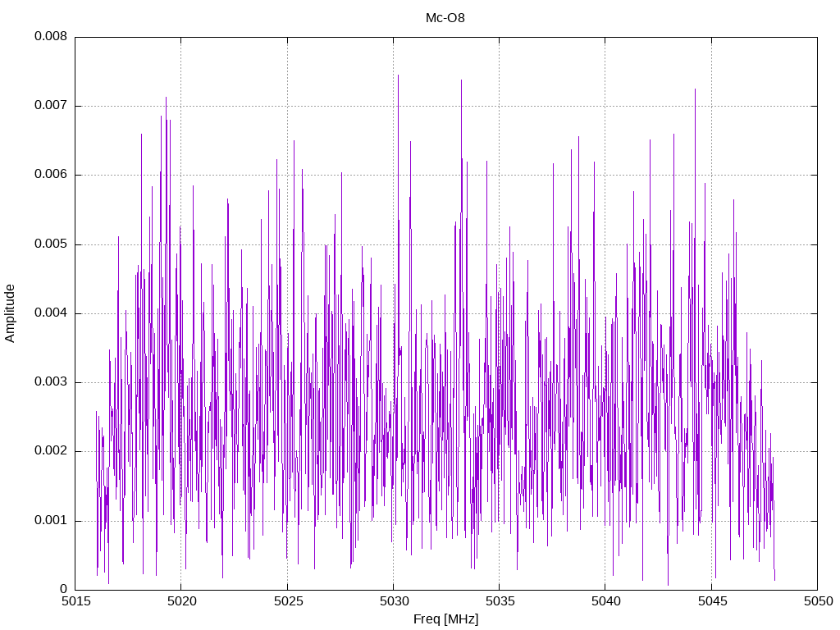The image size is (840, 630).
Task: Click y-axis tick label 0.007
Action: point(51,106)
